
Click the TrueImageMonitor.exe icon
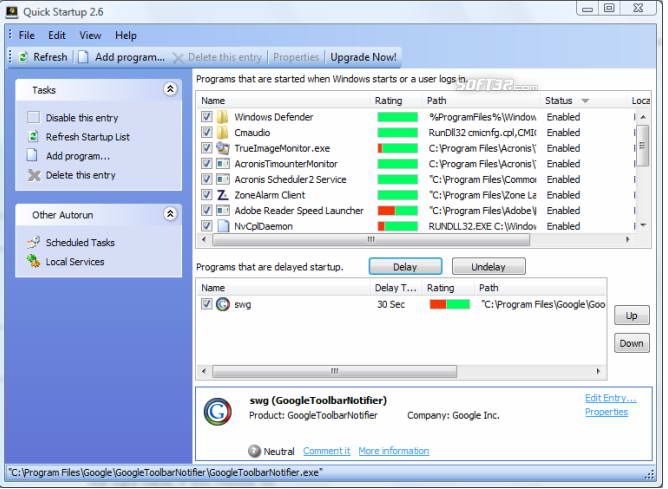click(222, 148)
